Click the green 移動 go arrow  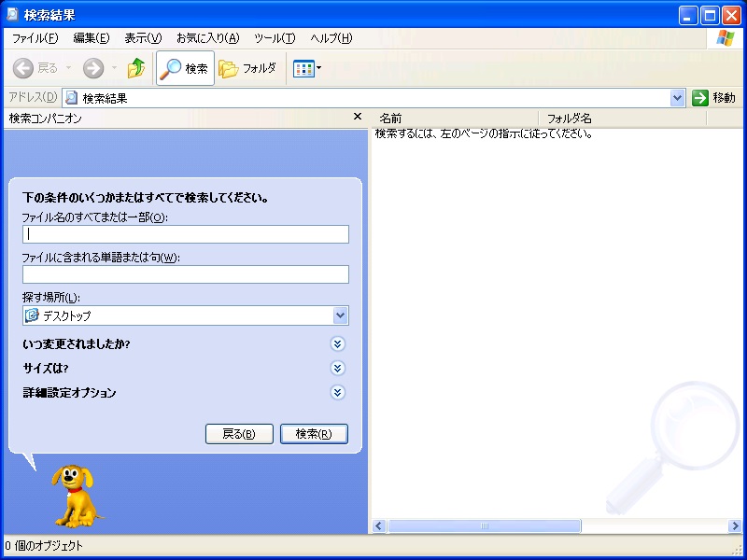tap(701, 98)
